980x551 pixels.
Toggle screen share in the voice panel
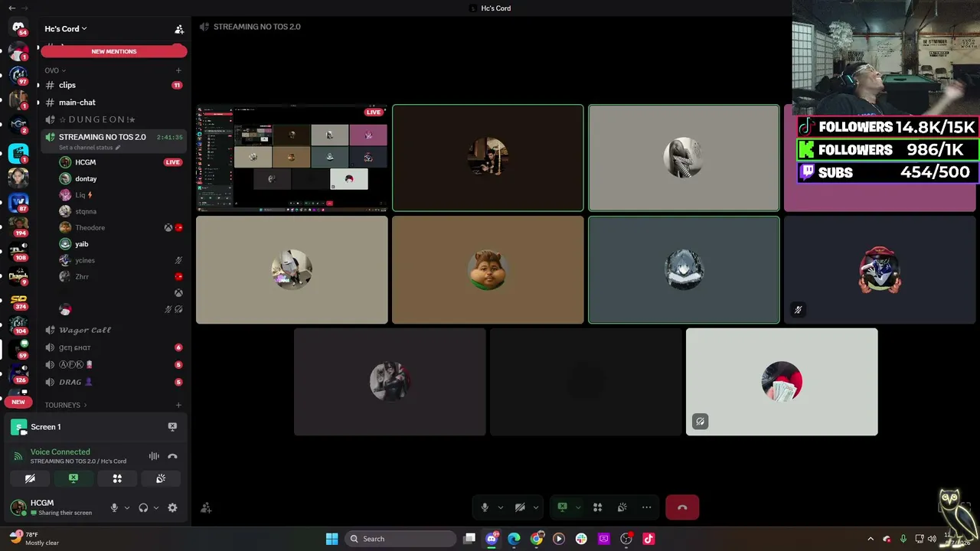coord(73,478)
